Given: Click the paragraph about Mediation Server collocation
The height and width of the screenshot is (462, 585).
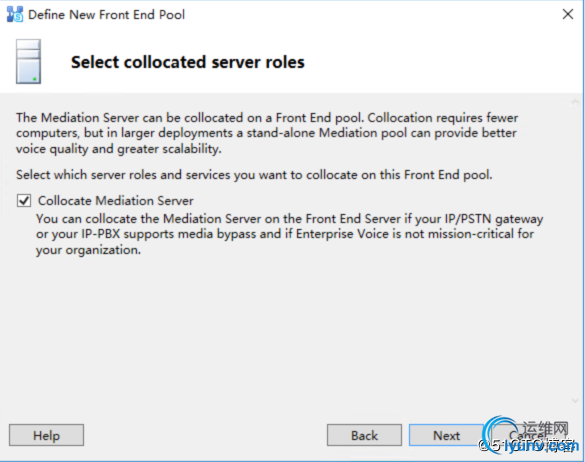Looking at the screenshot, I should pyautogui.click(x=267, y=133).
